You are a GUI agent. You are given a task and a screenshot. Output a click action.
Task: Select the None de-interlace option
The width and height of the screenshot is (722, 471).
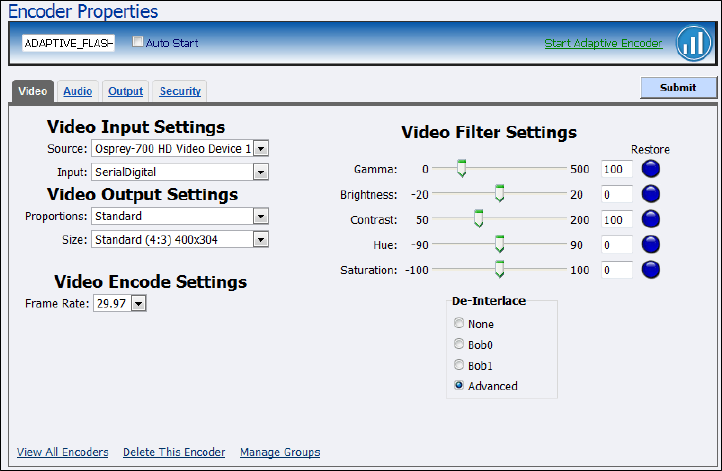(459, 324)
